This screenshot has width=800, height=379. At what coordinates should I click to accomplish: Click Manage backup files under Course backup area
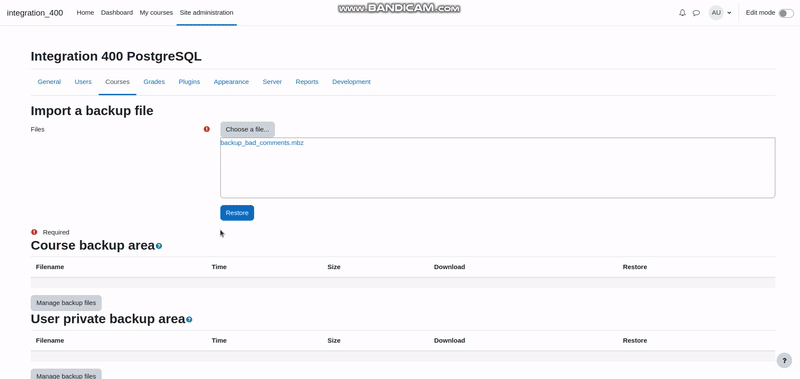coord(66,303)
